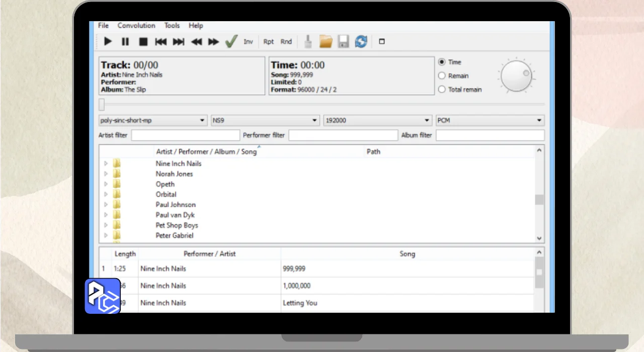Image resolution: width=644 pixels, height=352 pixels.
Task: Save playlist with the floppy disk icon
Action: point(343,42)
